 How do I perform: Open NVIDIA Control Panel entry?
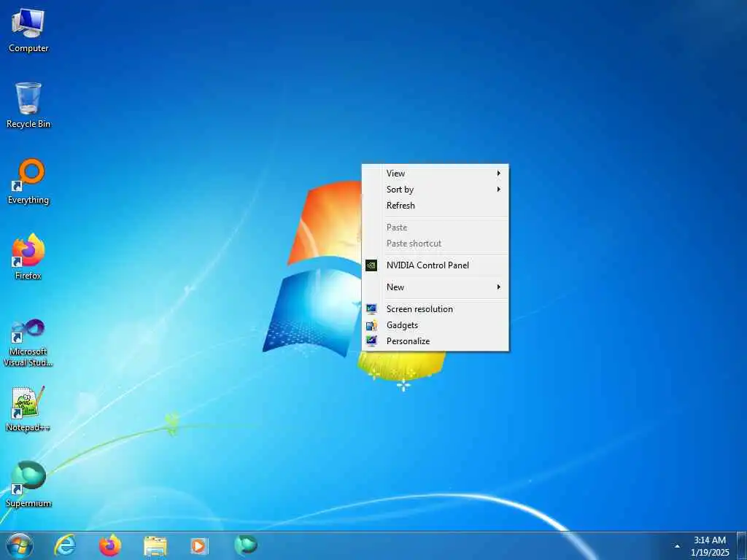click(x=435, y=265)
